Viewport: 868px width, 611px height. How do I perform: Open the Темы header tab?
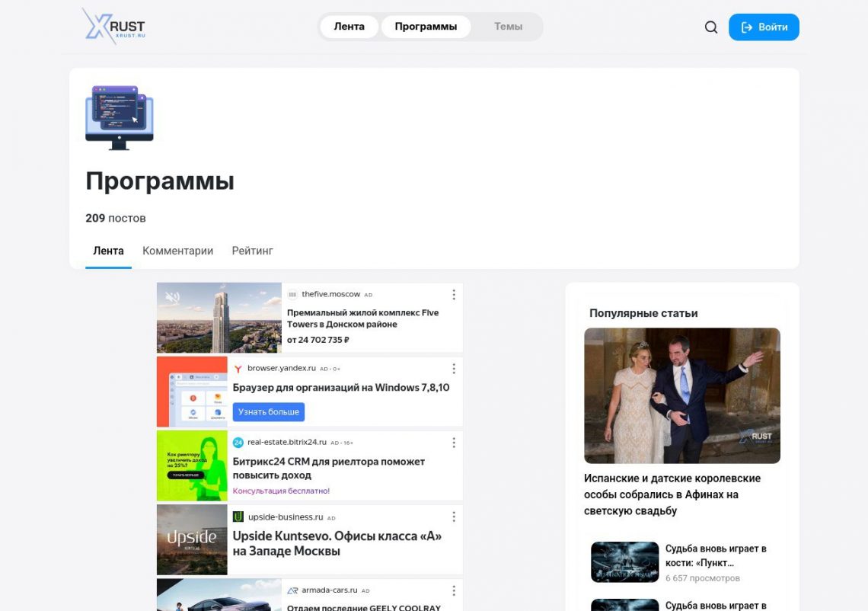(508, 27)
